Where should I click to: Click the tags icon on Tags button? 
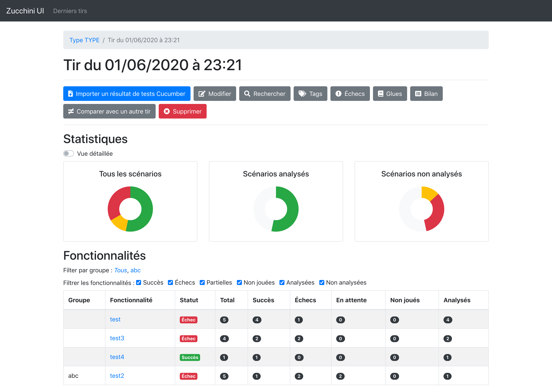coord(302,94)
